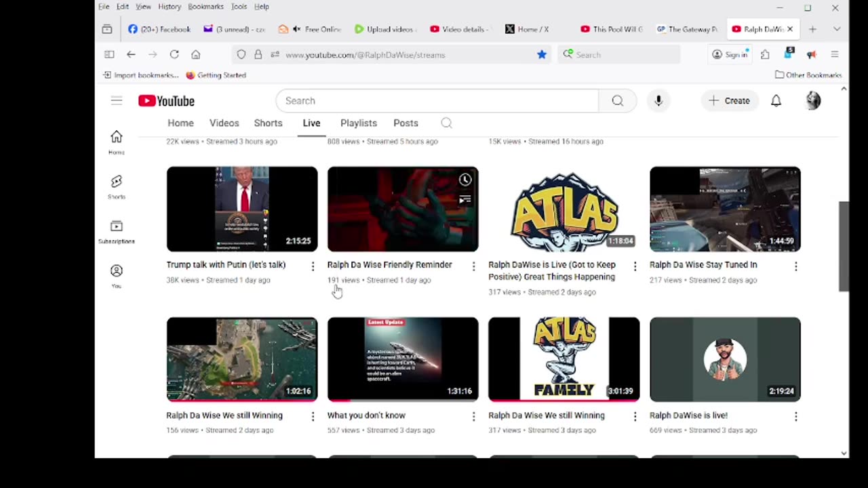Switch to the Facebook browser tab
The height and width of the screenshot is (488, 868).
[159, 29]
